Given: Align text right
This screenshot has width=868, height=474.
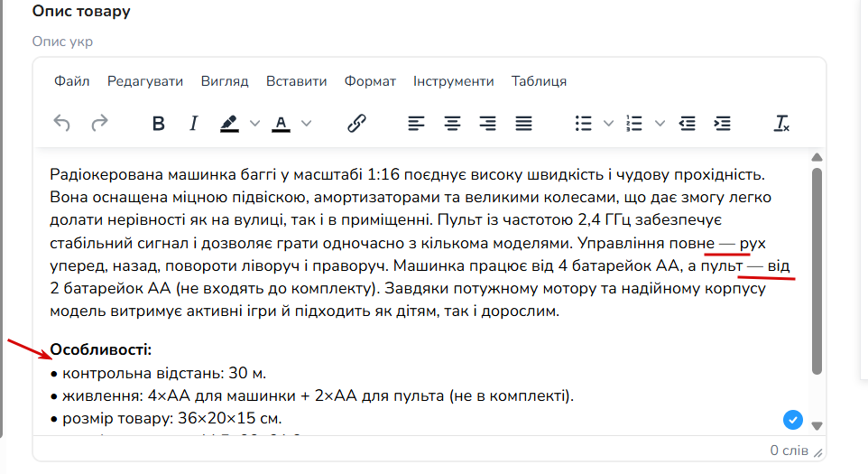Looking at the screenshot, I should 488,123.
